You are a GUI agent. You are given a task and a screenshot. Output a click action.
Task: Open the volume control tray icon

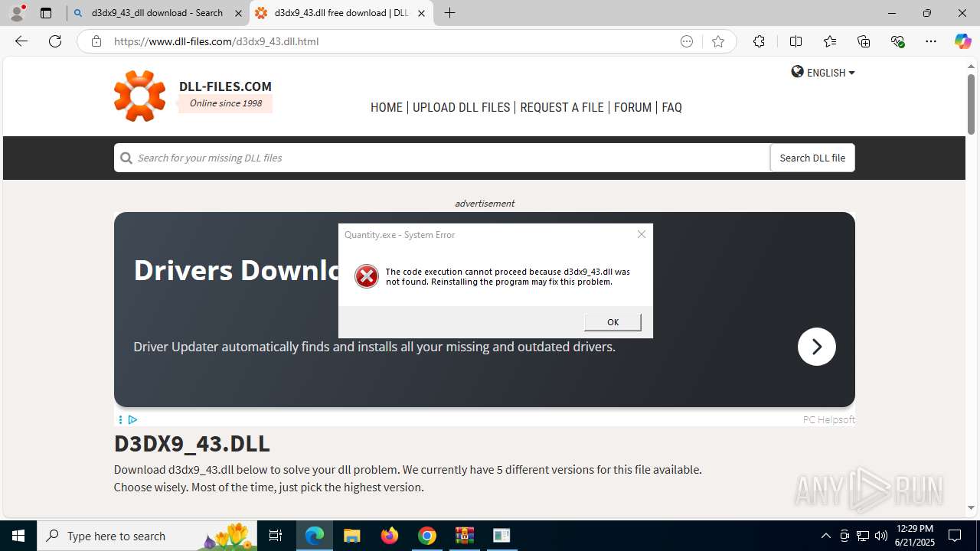point(881,536)
